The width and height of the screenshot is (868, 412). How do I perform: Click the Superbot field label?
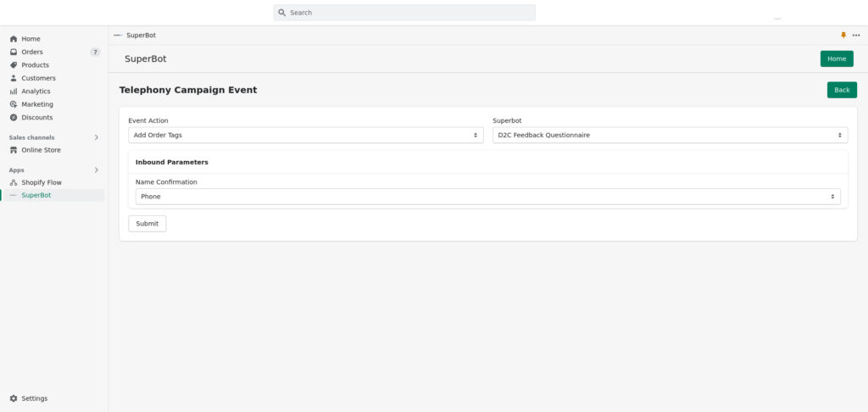(507, 120)
